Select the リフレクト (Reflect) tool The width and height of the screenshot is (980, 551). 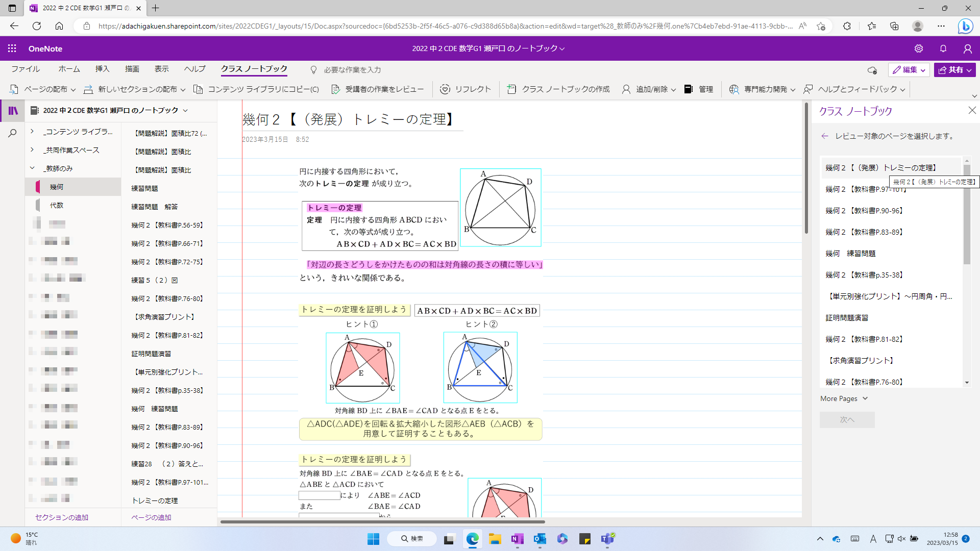point(446,89)
